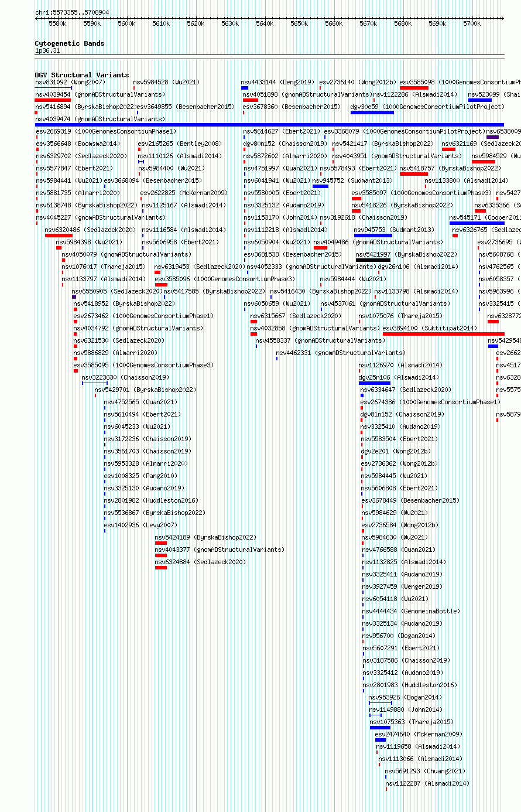Open the nsv6550905 (Sedlazeck2020) label

(117, 292)
